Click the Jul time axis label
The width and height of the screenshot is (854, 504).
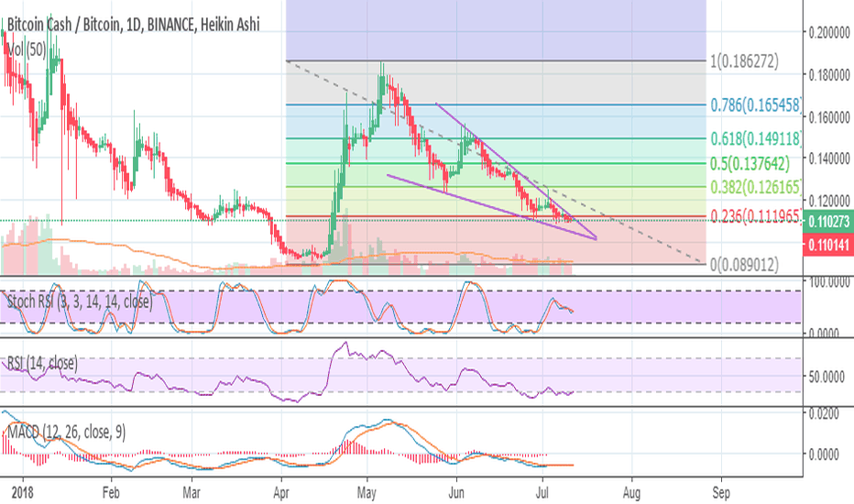[x=542, y=493]
